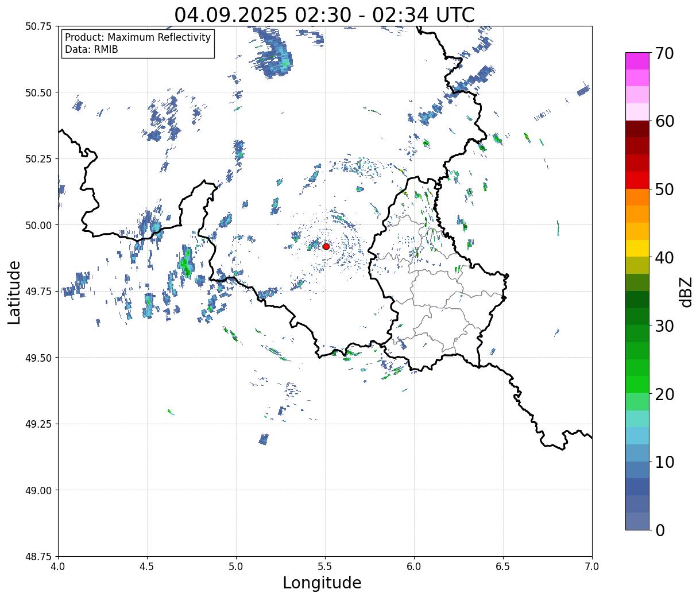Click the colorbar tick label 40
Screen dimensions: 700x597
pyautogui.click(x=664, y=258)
